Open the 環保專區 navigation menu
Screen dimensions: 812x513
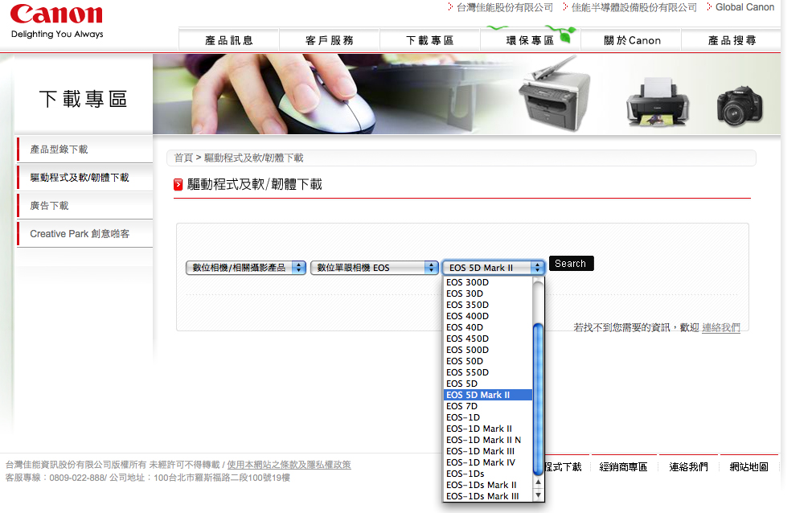click(531, 40)
